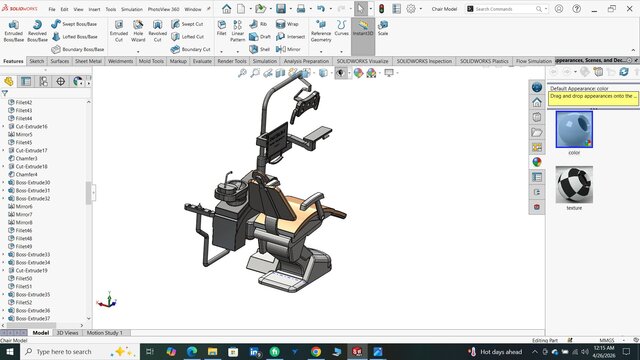The image size is (640, 360).
Task: Click the Edit Appearance color ball icon
Action: 358,73
